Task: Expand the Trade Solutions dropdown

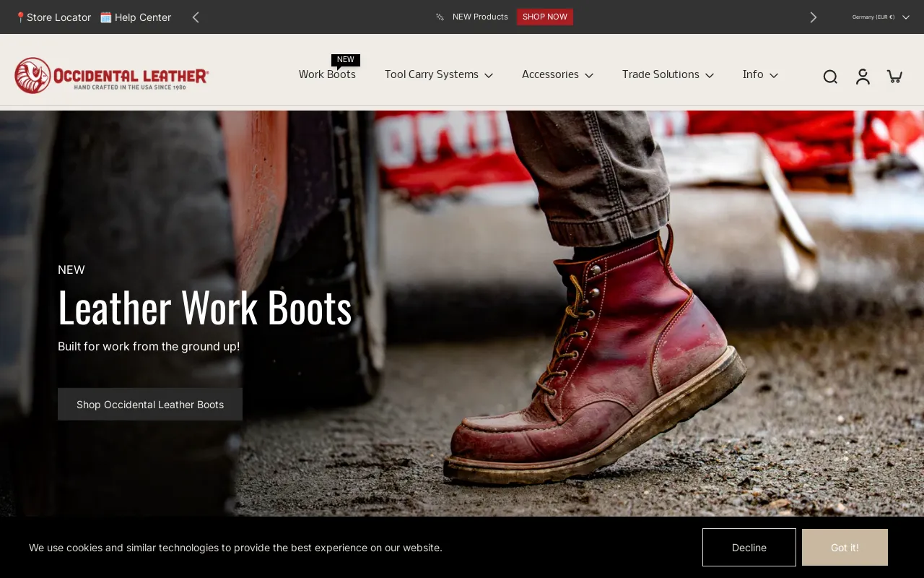Action: point(667,74)
